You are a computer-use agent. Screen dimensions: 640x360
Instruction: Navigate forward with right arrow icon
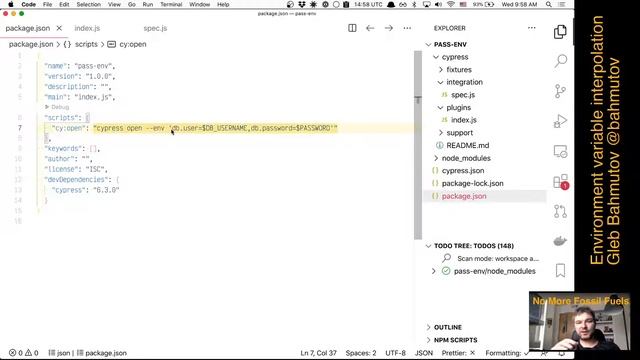(389, 28)
